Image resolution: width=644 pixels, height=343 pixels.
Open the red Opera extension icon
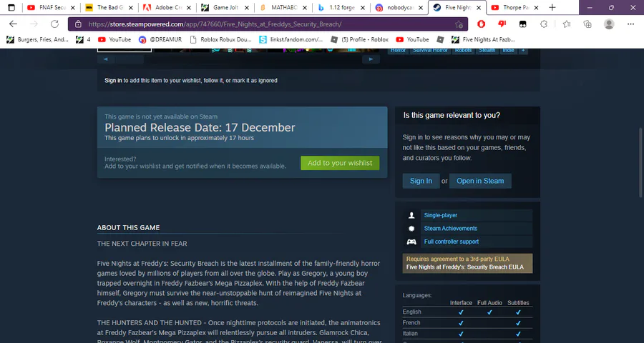click(x=481, y=24)
